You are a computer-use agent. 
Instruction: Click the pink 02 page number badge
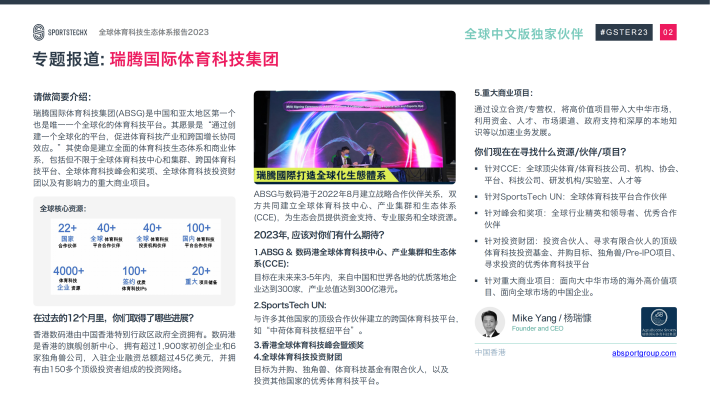point(668,32)
